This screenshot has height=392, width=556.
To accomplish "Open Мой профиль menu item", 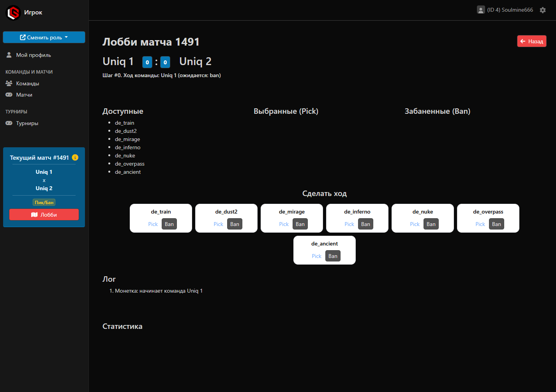I will [34, 55].
